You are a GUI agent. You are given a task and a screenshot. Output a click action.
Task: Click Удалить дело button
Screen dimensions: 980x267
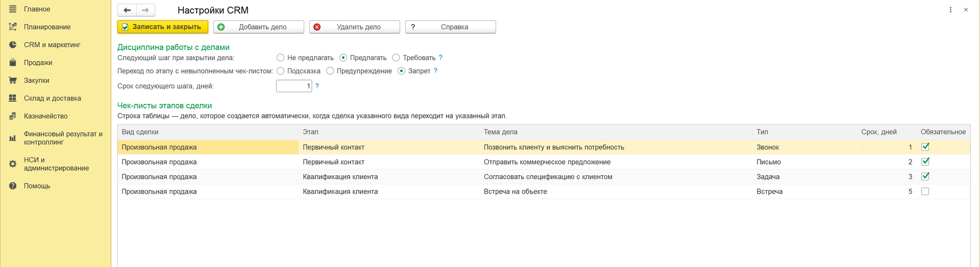coord(355,27)
